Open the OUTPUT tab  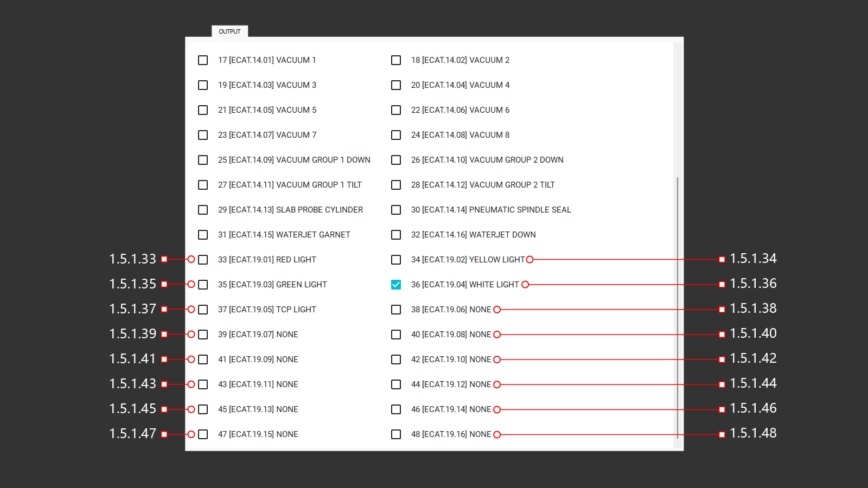(x=229, y=31)
